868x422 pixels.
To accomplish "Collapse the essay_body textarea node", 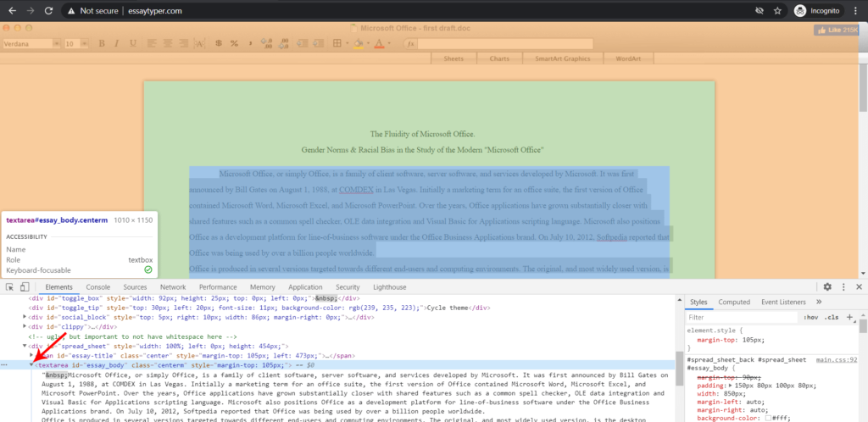I will tap(31, 364).
